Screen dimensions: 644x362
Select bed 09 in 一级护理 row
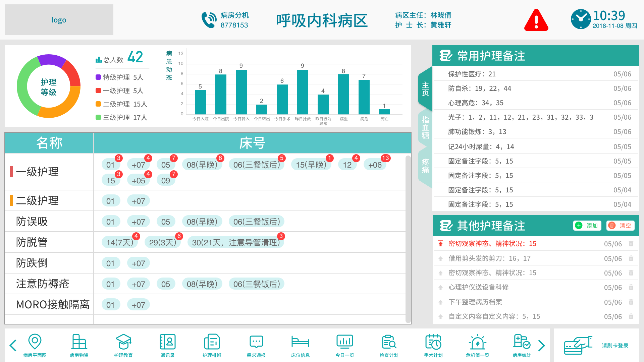pyautogui.click(x=166, y=180)
